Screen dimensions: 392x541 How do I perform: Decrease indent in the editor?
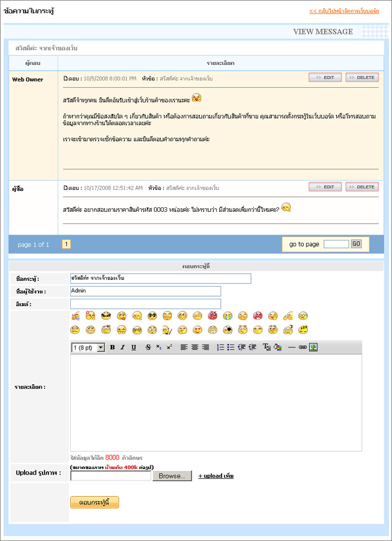point(242,347)
